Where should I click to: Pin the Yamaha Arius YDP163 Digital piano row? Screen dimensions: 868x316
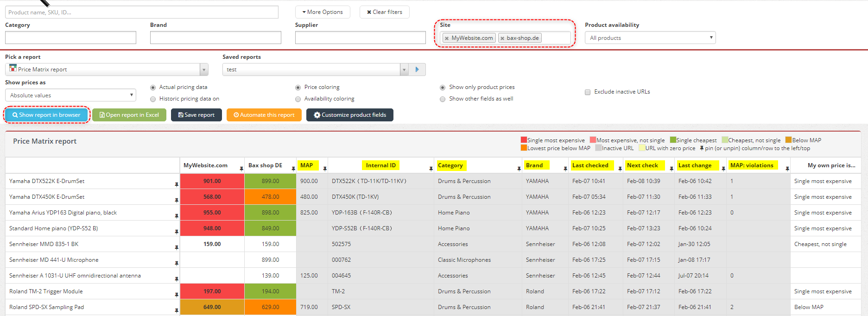(177, 216)
